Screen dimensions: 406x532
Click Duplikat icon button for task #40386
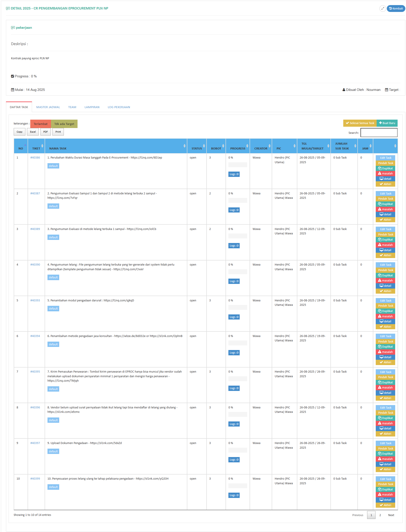(385, 168)
